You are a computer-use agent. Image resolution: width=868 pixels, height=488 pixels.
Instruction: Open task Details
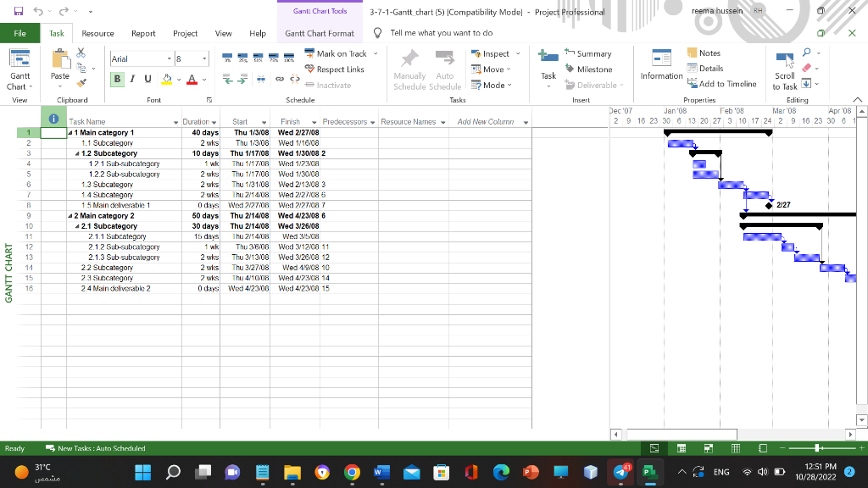tap(705, 69)
